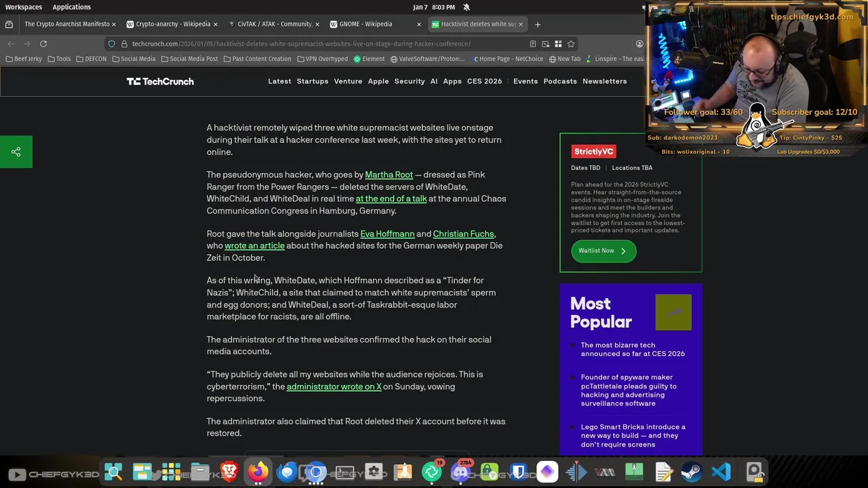
Task: Expand the Social Media bookmarks folder
Action: [x=134, y=59]
